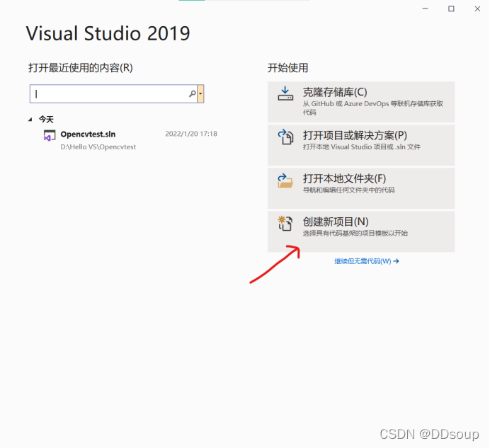490x448 pixels.
Task: Click the magnifier icon in recent search box
Action: pyautogui.click(x=192, y=93)
